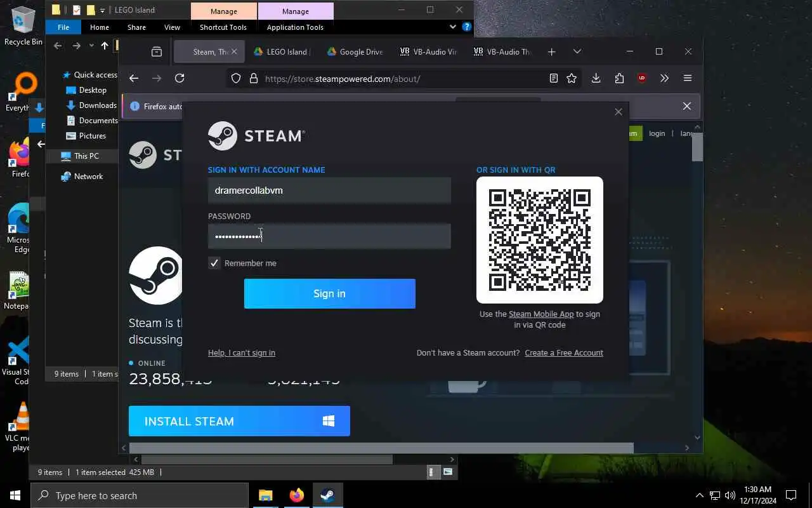Click the site padlock icon
812x508 pixels.
click(254, 79)
